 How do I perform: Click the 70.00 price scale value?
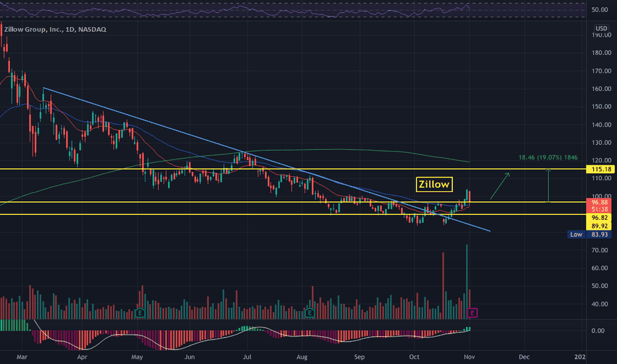(x=600, y=250)
